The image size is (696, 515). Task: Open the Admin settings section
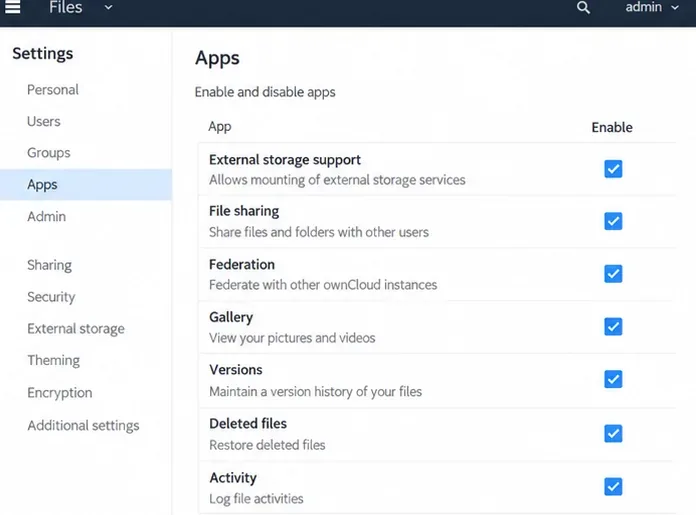(x=47, y=216)
